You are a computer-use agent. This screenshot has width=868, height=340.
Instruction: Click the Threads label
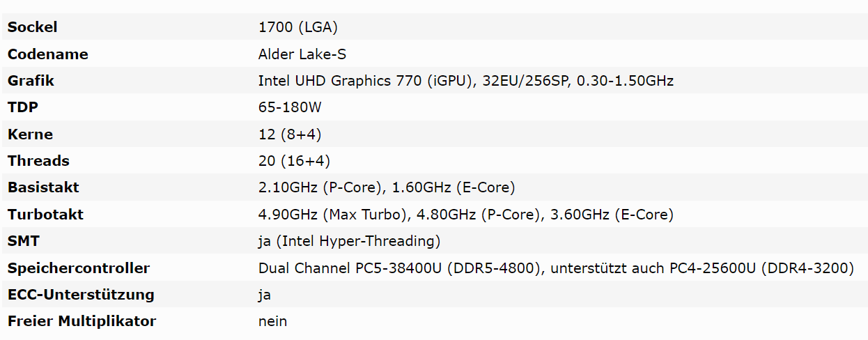39,161
